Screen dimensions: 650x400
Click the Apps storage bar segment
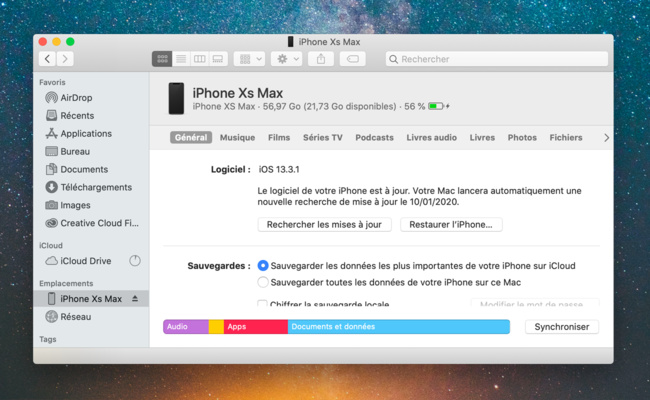[256, 327]
